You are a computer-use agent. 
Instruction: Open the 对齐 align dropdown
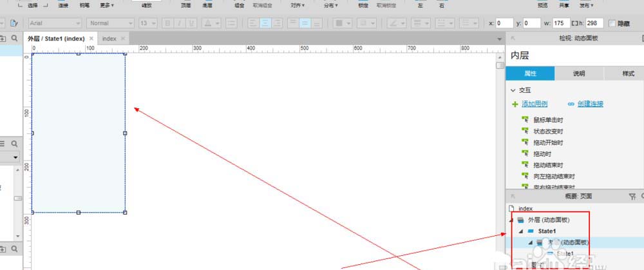point(297,5)
